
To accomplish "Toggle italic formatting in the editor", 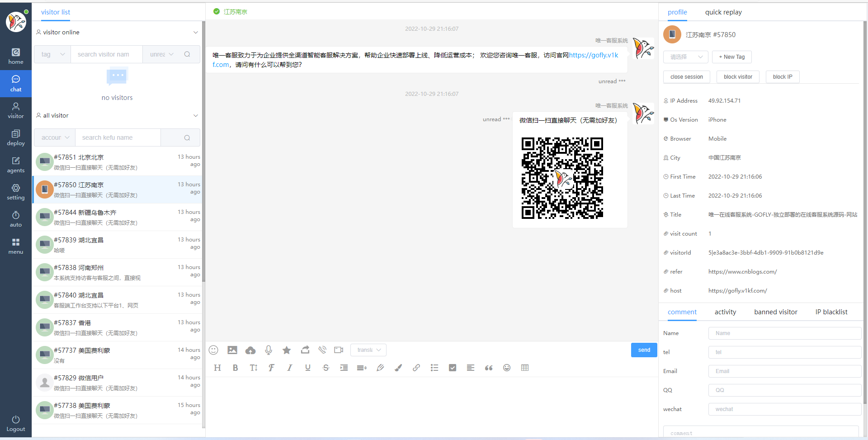I will [x=290, y=368].
